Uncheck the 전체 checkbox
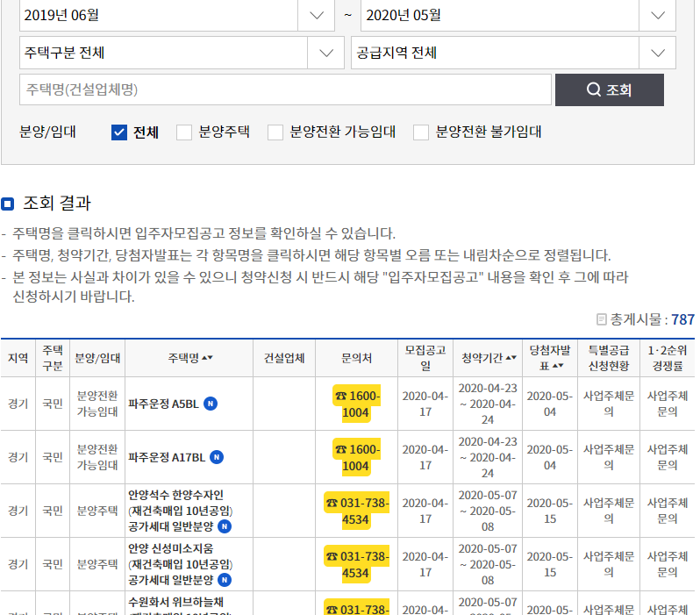 click(119, 132)
